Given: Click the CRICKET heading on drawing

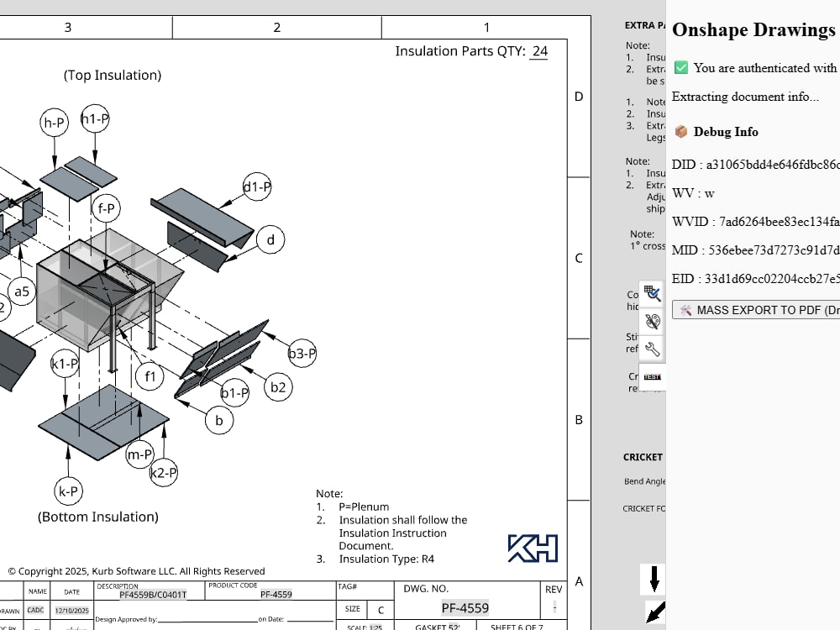Looking at the screenshot, I should click(x=643, y=458).
